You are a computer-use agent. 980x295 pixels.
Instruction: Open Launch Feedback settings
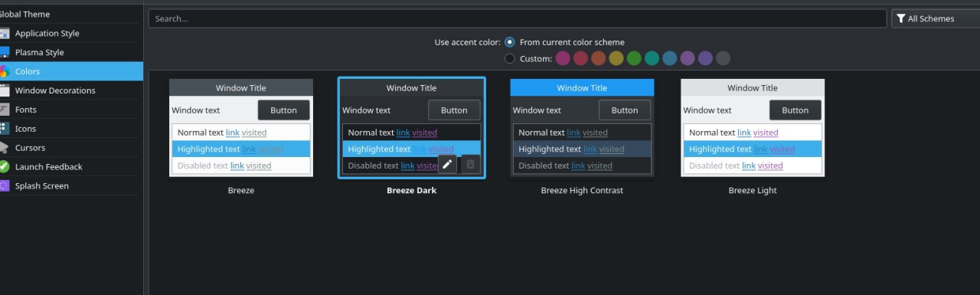[70, 167]
